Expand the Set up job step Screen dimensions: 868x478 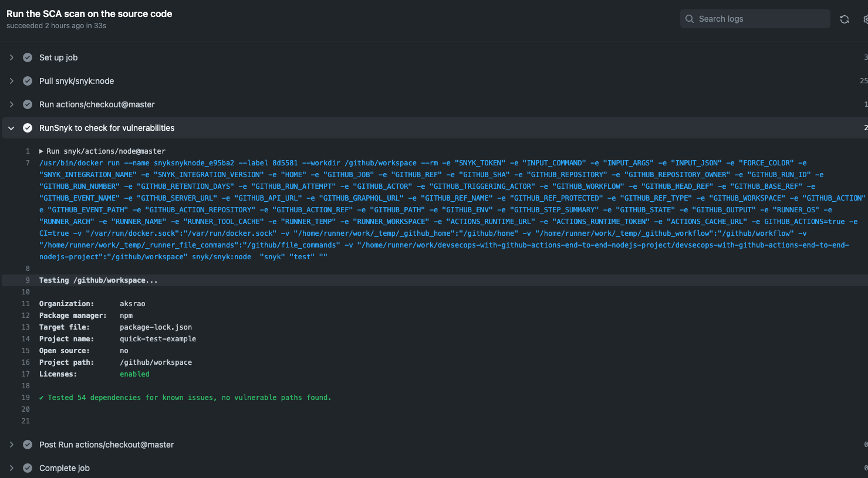[11, 57]
